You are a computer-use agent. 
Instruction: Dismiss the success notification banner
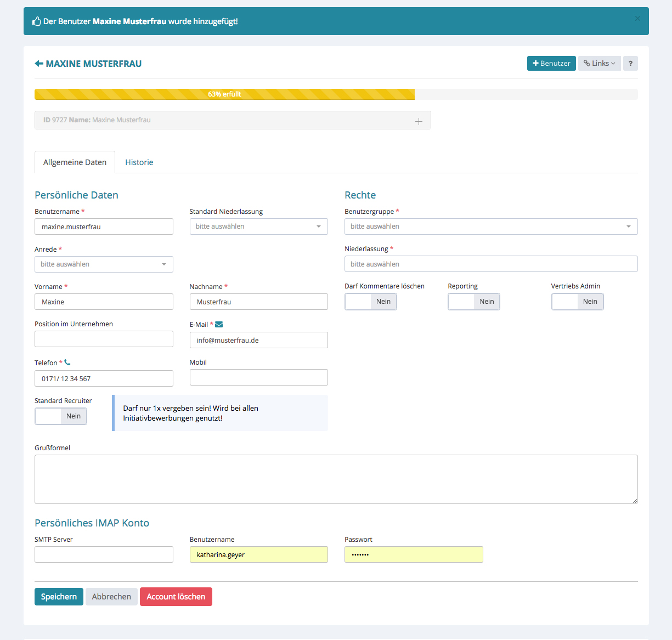637,19
